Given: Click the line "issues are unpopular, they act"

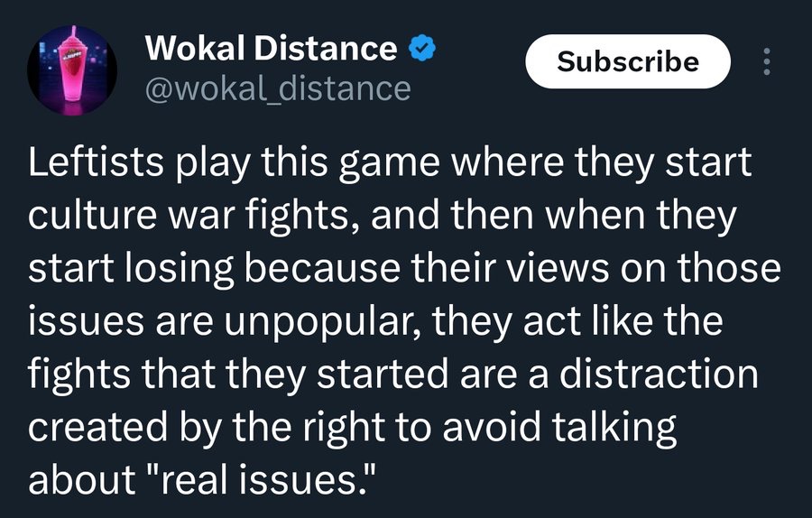Looking at the screenshot, I should 375,321.
